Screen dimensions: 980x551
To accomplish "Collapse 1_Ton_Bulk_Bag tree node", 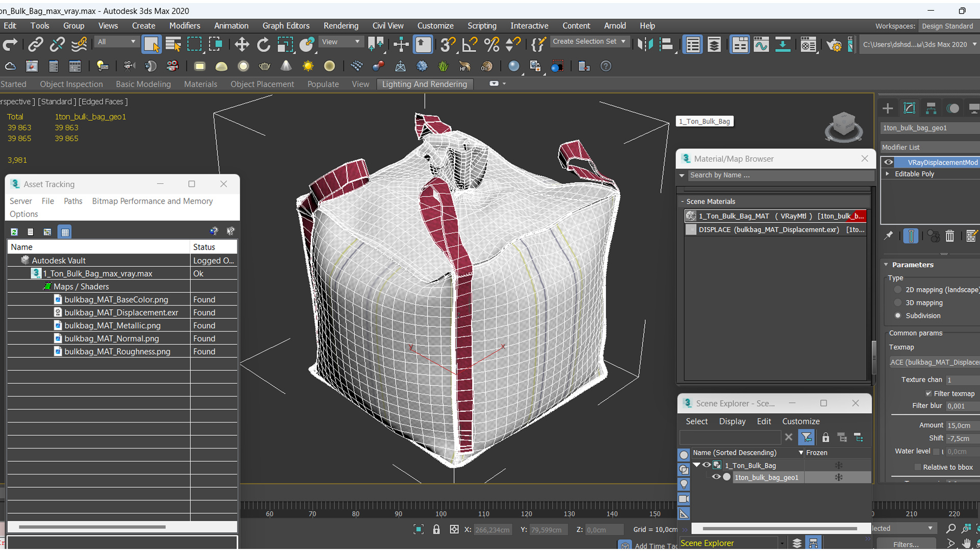I will pos(697,465).
